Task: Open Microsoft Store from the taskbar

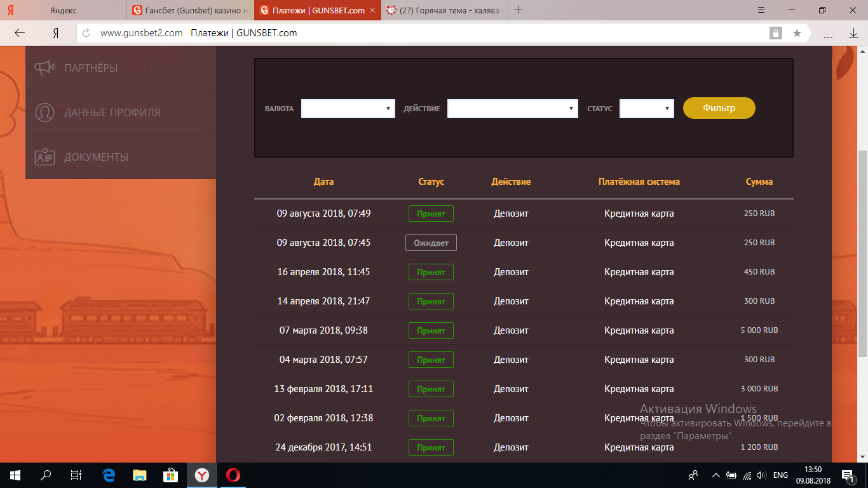Action: click(171, 475)
